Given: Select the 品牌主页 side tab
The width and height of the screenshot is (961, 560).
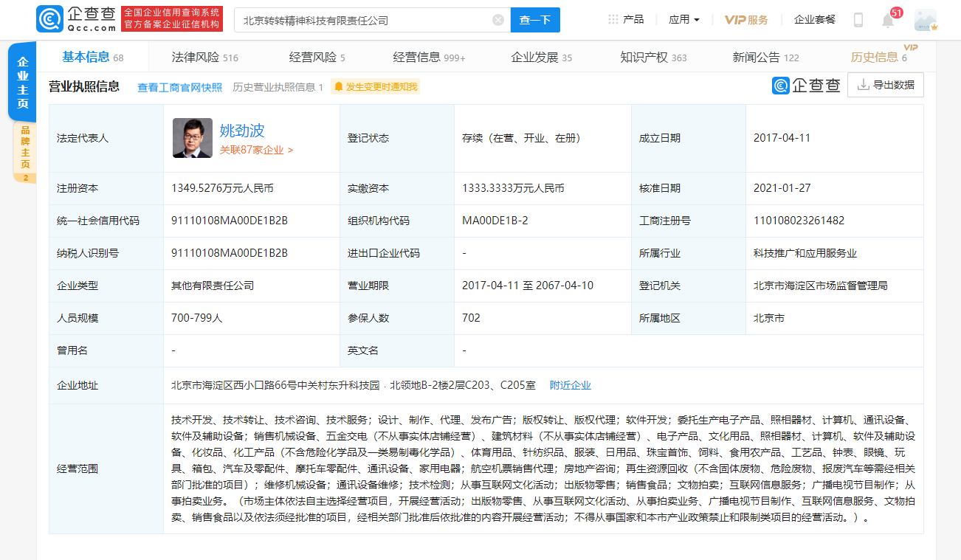Looking at the screenshot, I should (25, 153).
